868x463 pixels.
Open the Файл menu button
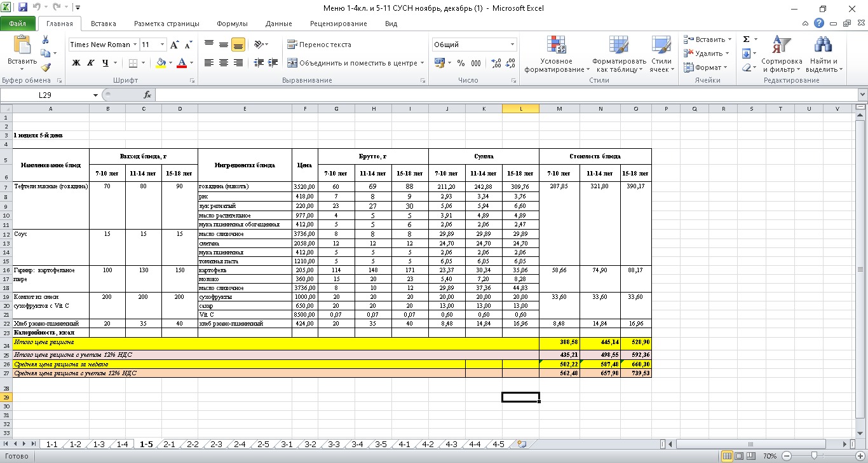[x=18, y=24]
